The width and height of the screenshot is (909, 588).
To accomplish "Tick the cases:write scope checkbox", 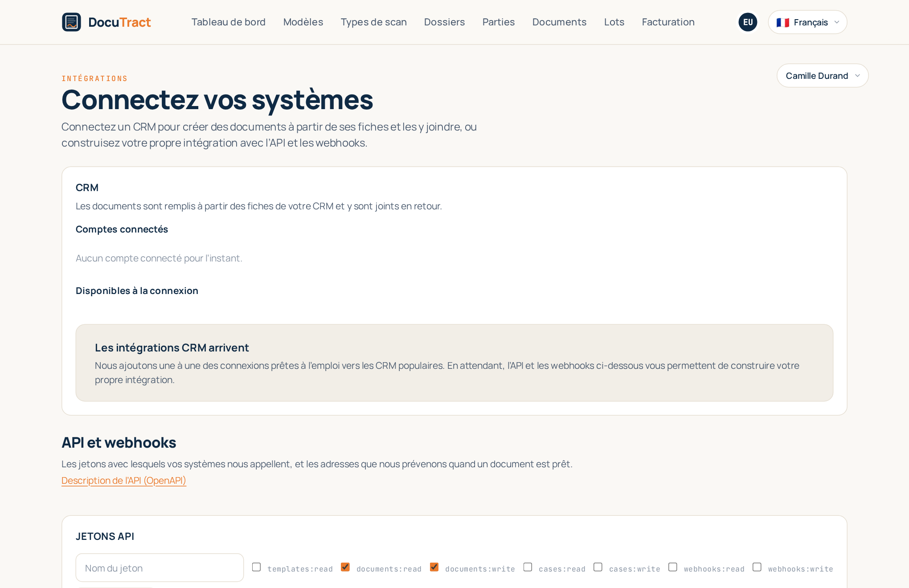I will 598,567.
